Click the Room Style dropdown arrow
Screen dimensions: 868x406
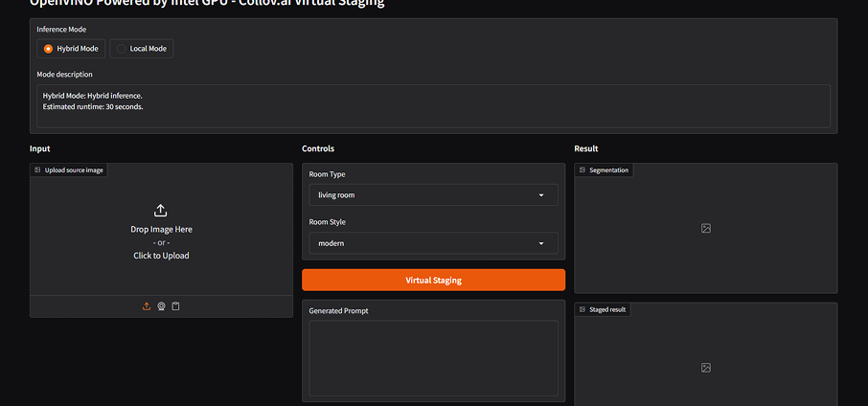542,243
